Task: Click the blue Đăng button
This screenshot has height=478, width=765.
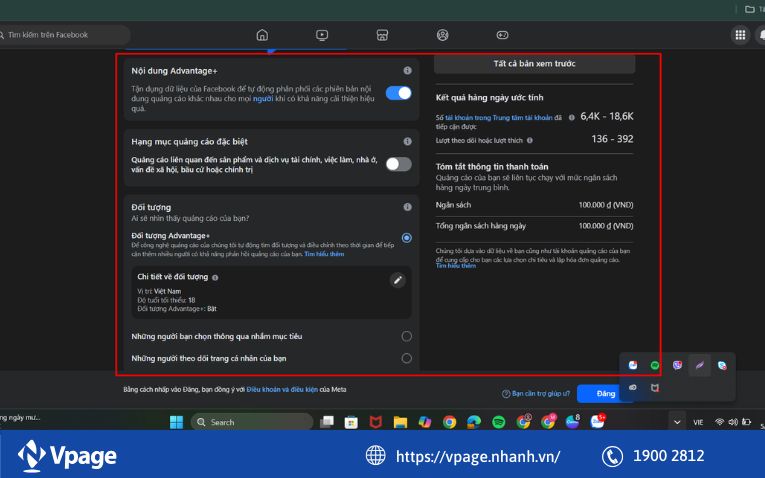Action: pyautogui.click(x=605, y=394)
